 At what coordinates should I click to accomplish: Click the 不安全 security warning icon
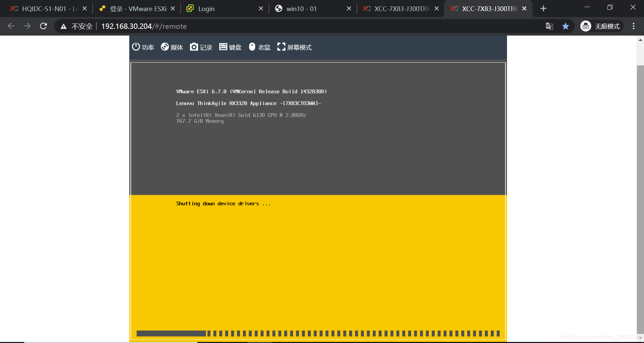pyautogui.click(x=63, y=26)
